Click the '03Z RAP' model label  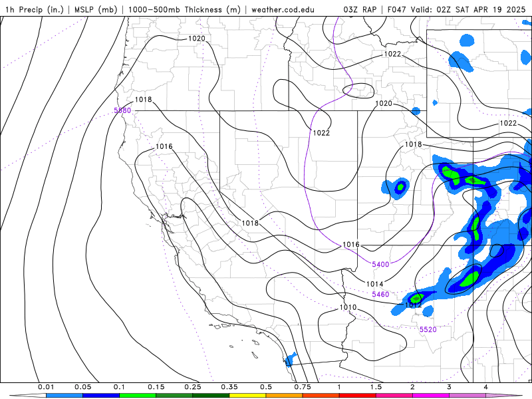pyautogui.click(x=360, y=9)
